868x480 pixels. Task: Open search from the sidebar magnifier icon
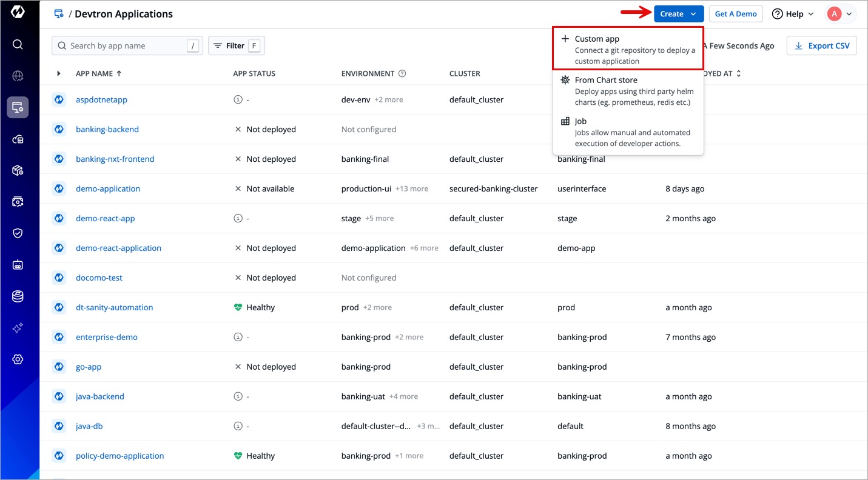[18, 44]
